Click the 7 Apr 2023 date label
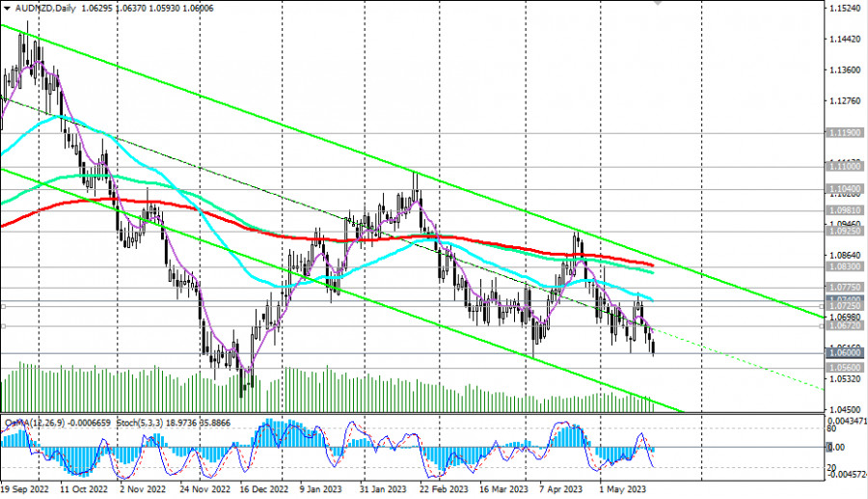Image resolution: width=868 pixels, height=499 pixels. click(x=562, y=489)
